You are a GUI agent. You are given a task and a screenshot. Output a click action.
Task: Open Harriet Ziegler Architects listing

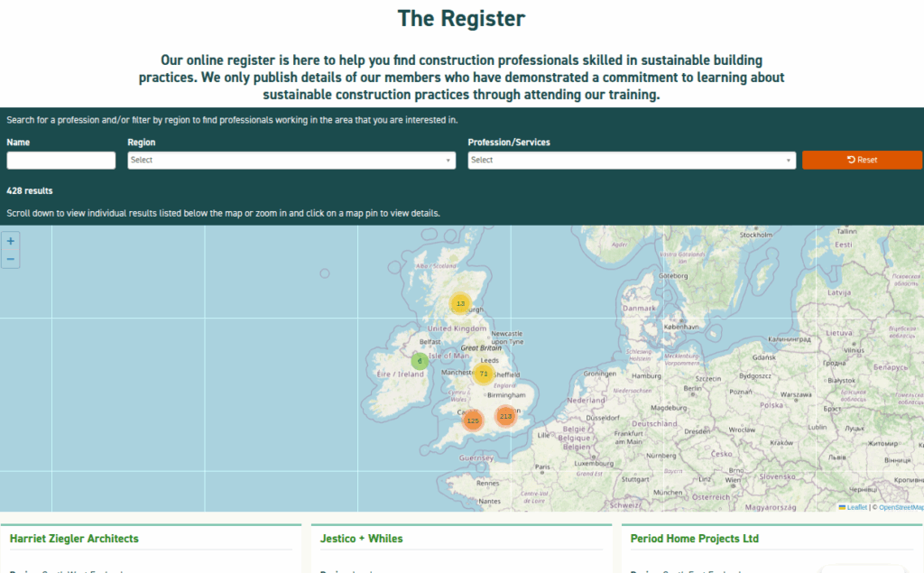click(74, 539)
